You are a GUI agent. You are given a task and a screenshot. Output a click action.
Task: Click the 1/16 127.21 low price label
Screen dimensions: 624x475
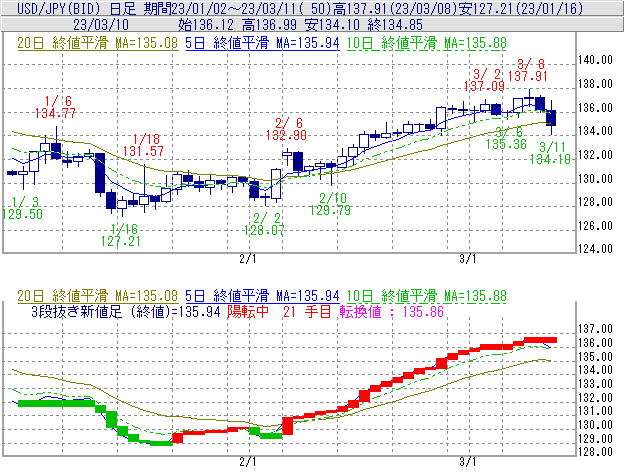[119, 234]
